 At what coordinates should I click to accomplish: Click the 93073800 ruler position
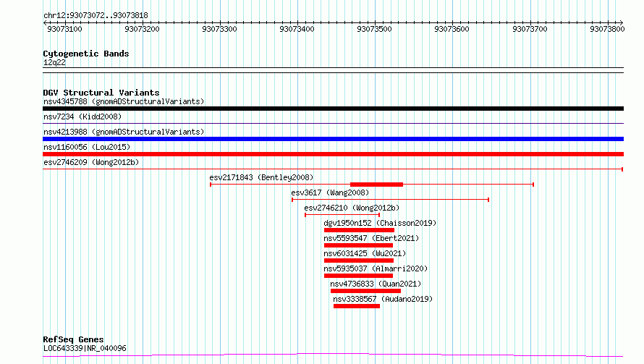[607, 29]
